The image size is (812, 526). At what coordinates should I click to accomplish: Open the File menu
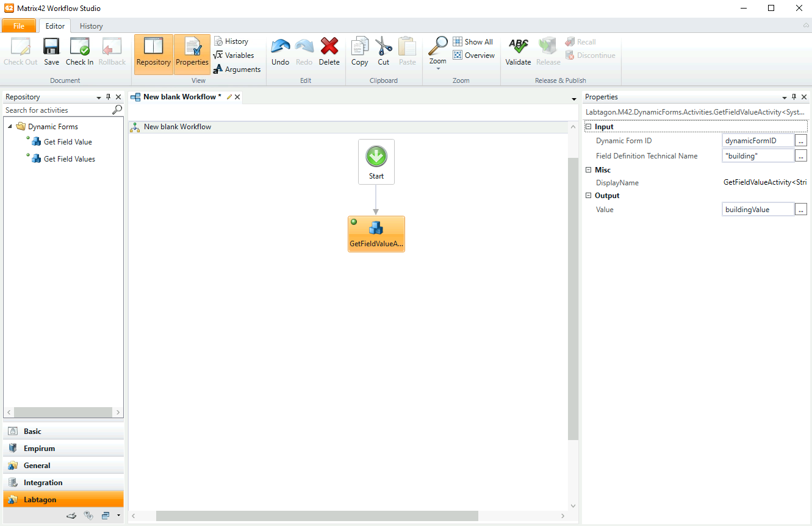click(19, 26)
